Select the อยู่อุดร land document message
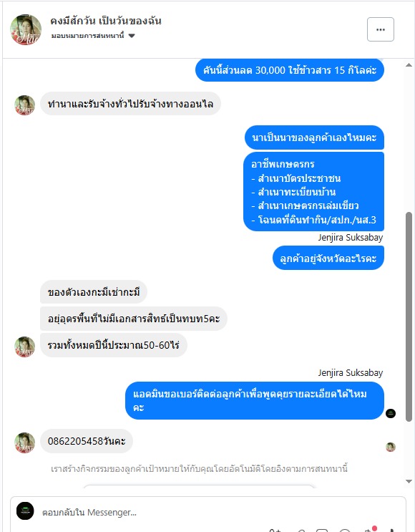 (x=134, y=319)
